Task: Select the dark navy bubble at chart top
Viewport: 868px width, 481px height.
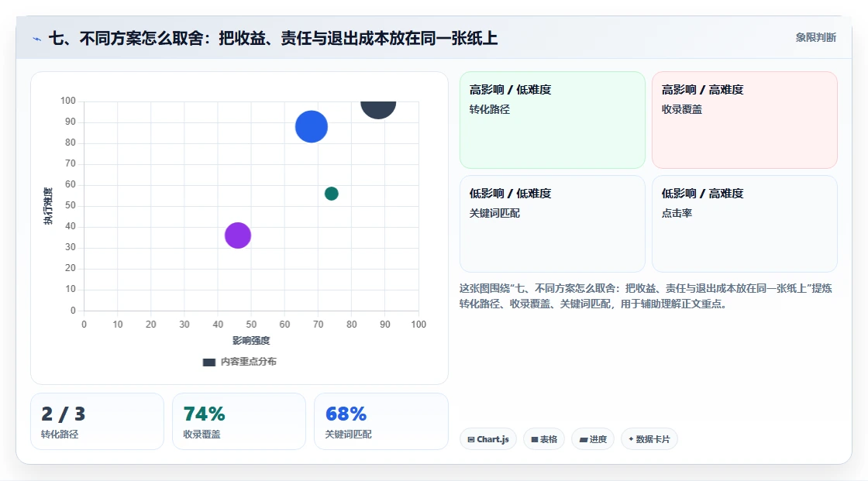Action: (x=378, y=109)
